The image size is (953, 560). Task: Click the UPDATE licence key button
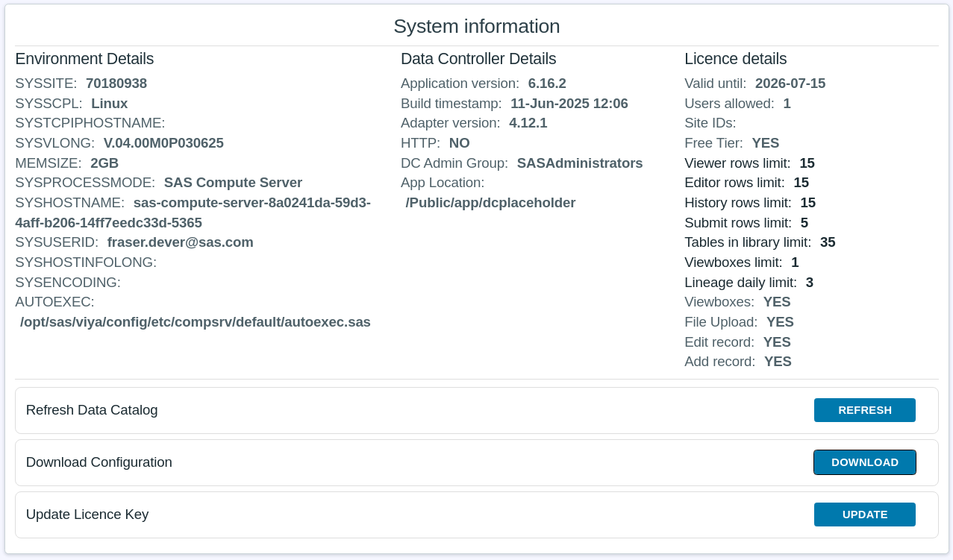pyautogui.click(x=864, y=515)
